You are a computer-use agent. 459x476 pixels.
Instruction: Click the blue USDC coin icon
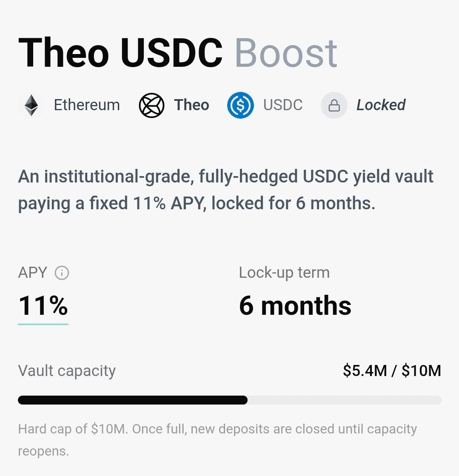pyautogui.click(x=240, y=105)
